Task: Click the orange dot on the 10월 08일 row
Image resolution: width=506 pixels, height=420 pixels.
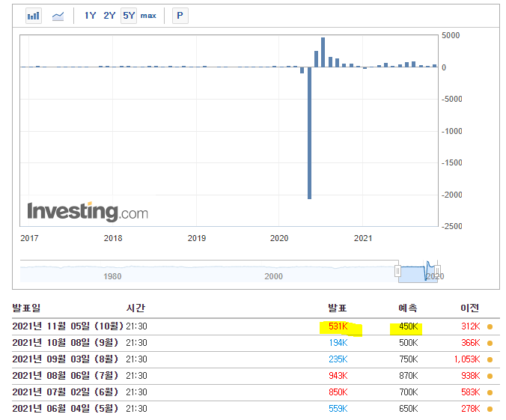Action: coord(490,343)
